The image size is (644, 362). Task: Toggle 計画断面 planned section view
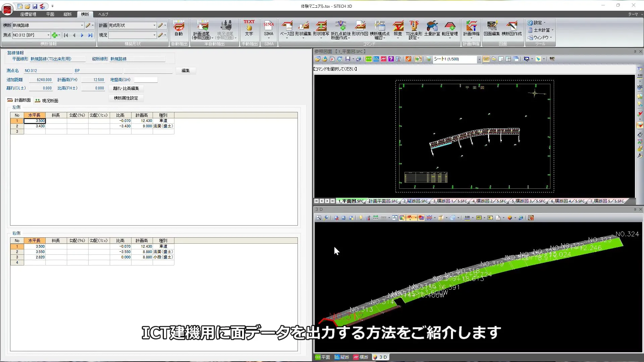[19, 100]
